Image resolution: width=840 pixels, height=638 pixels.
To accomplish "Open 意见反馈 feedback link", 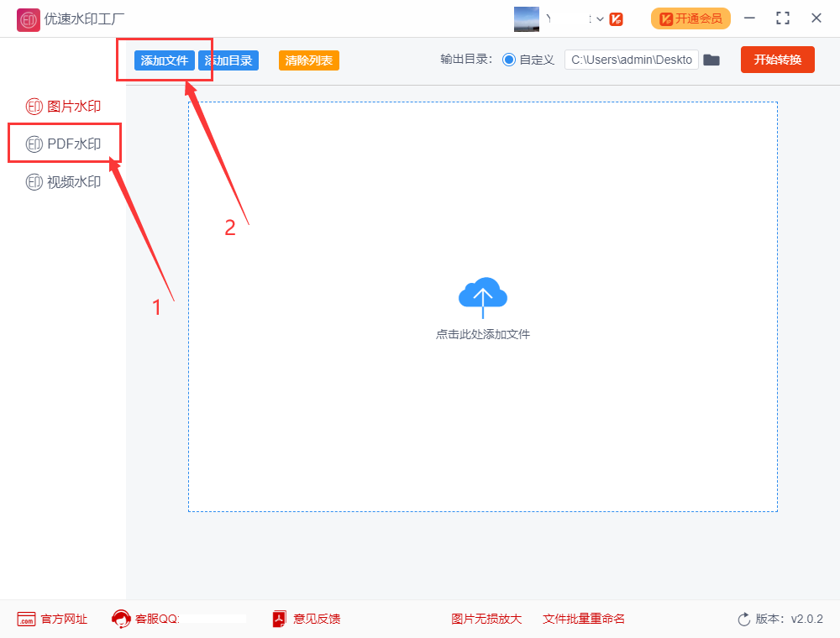I will (x=317, y=619).
